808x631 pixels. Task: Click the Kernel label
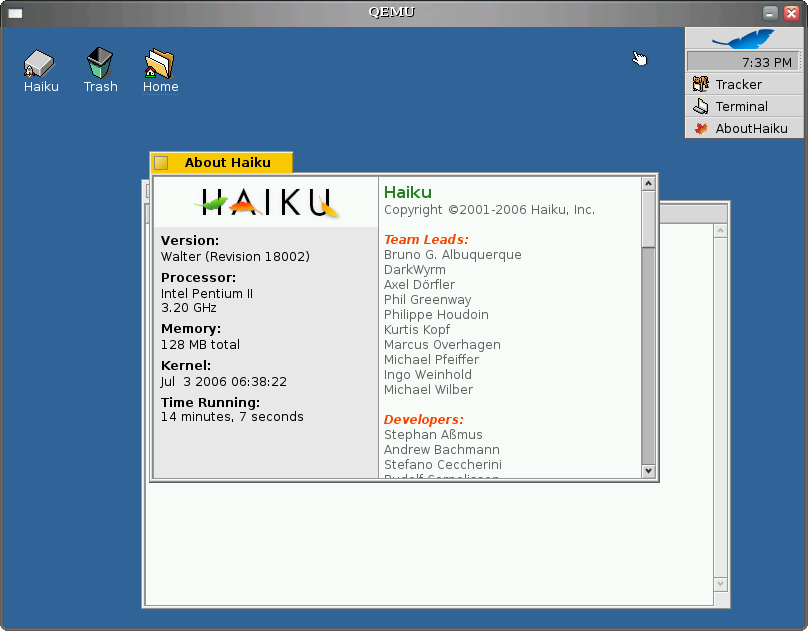[186, 366]
